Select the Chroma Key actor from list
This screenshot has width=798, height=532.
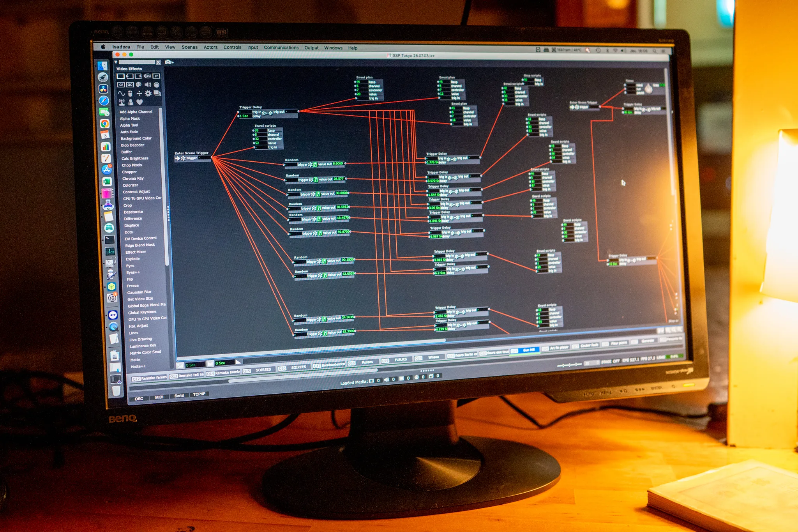133,179
